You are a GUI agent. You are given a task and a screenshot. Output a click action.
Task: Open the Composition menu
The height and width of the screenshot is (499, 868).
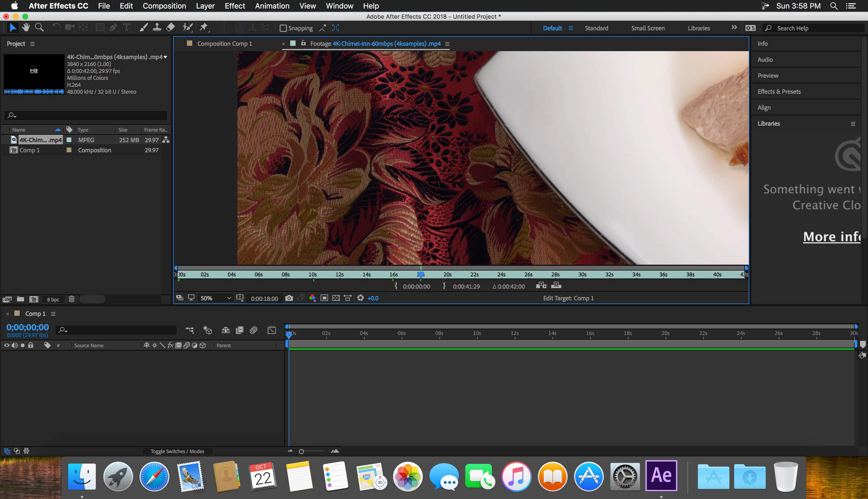tap(164, 6)
